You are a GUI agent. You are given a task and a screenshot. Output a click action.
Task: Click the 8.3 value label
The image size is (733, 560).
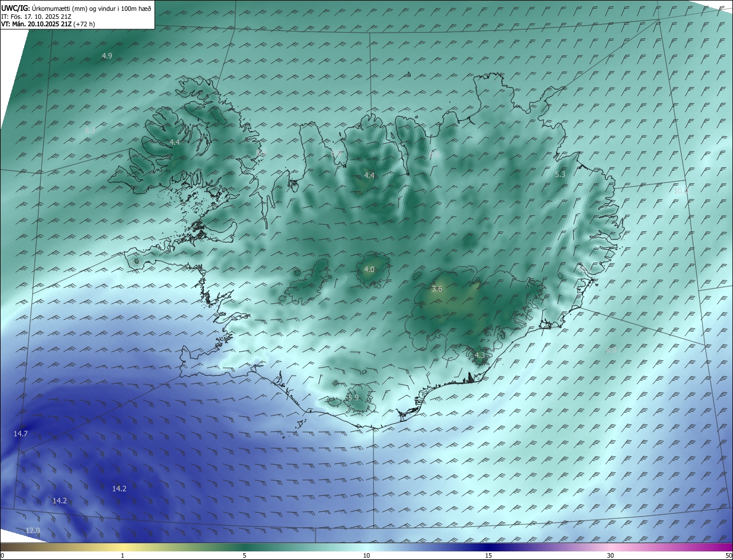(90, 131)
